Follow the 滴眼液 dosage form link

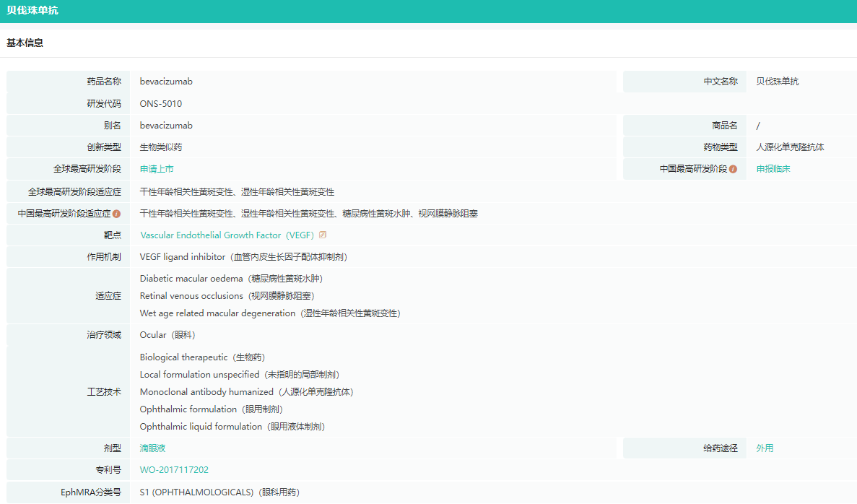tap(152, 448)
